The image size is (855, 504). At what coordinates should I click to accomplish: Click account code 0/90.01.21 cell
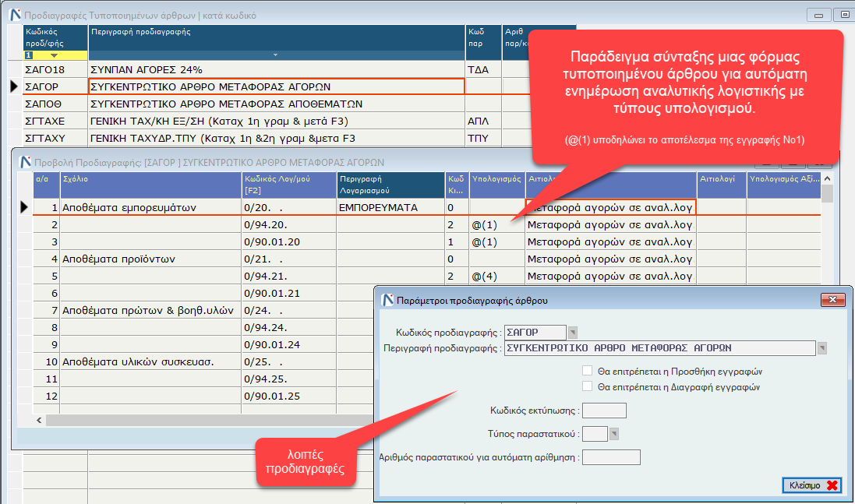click(x=289, y=293)
